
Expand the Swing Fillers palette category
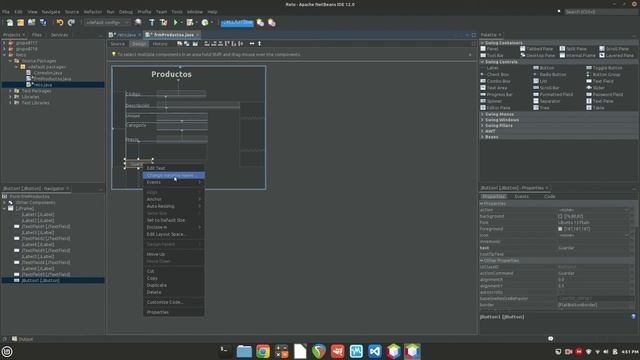tap(482, 126)
